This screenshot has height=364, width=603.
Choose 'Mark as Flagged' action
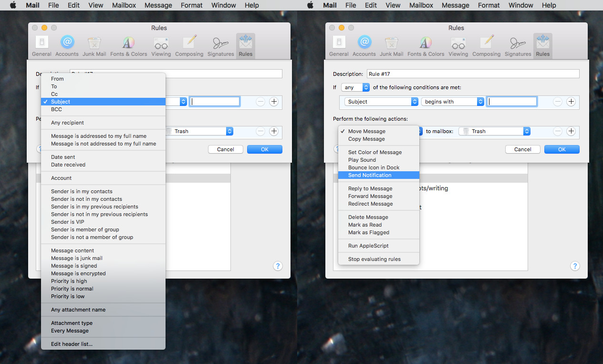378,232
